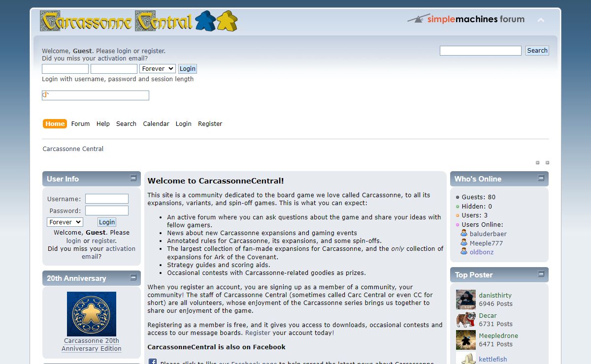
Task: Click the 20th Anniversary golden meeple image
Action: coord(92,314)
